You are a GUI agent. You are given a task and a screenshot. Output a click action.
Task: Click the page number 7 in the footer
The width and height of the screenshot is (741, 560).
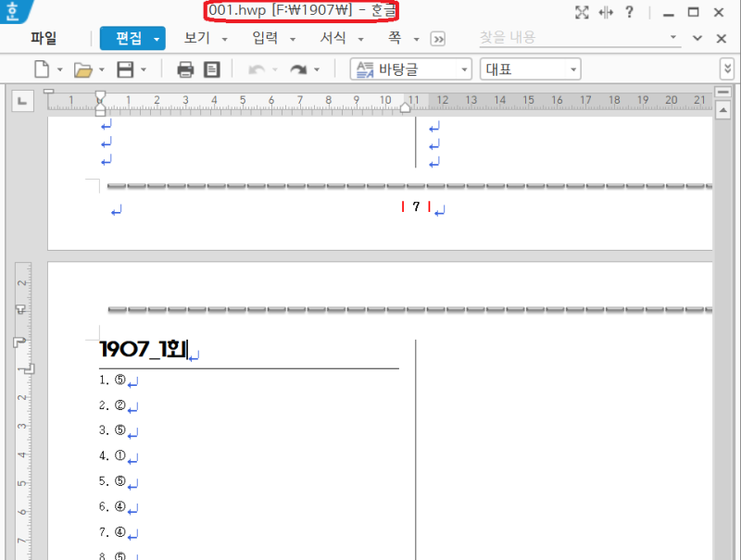coord(416,206)
